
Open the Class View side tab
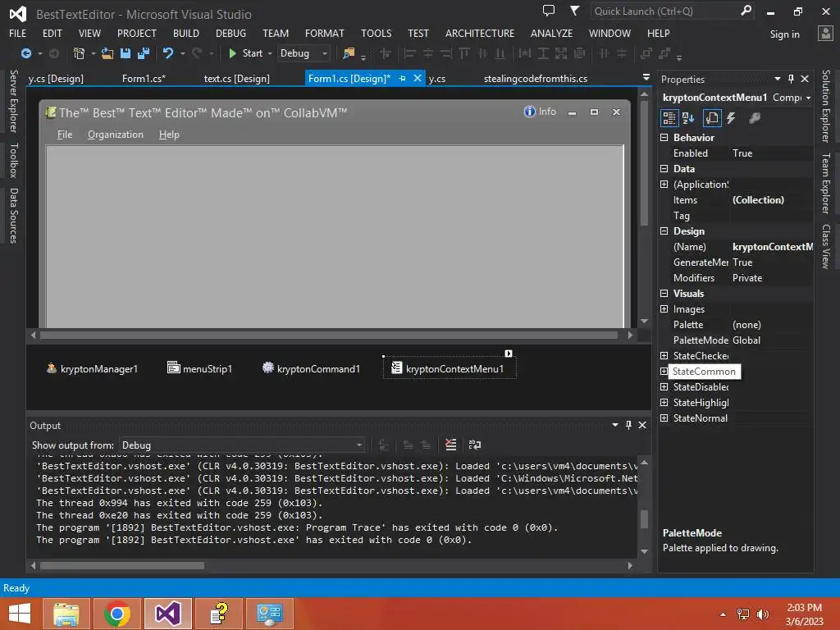pos(826,246)
